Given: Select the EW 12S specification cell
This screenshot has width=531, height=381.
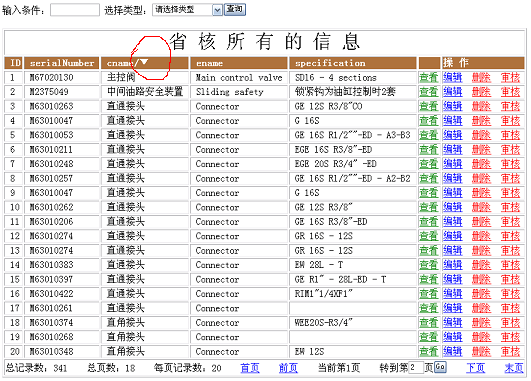Looking at the screenshot, I should point(353,351).
